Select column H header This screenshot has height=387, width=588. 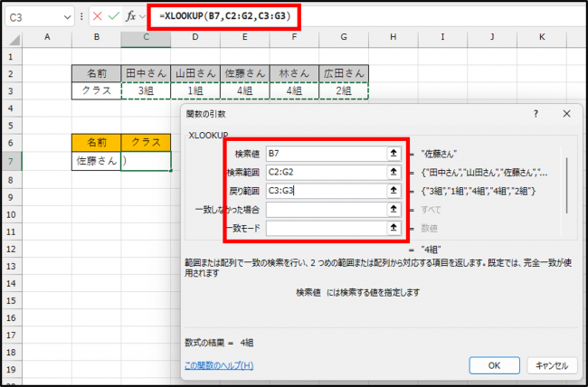pyautogui.click(x=394, y=37)
